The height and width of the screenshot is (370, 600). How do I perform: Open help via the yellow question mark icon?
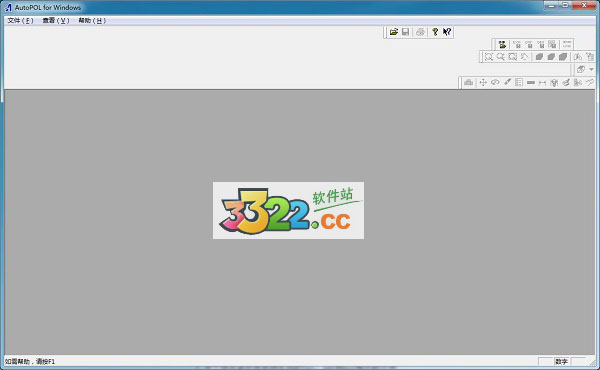(x=435, y=32)
